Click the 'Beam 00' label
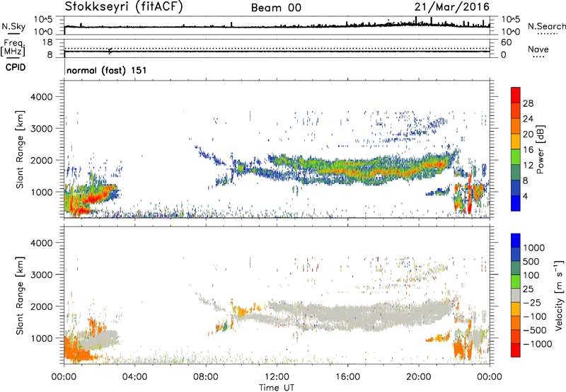This screenshot has width=566, height=392. (276, 8)
